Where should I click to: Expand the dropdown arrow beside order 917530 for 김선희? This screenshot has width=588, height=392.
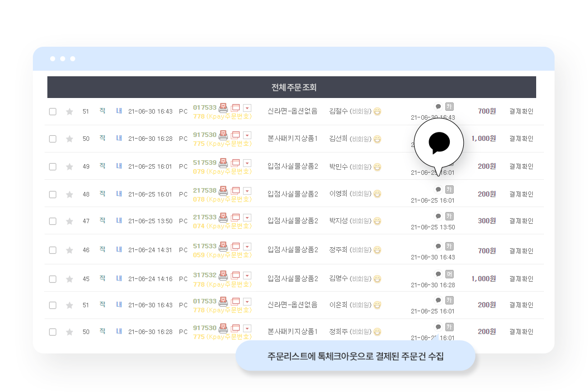click(x=247, y=135)
